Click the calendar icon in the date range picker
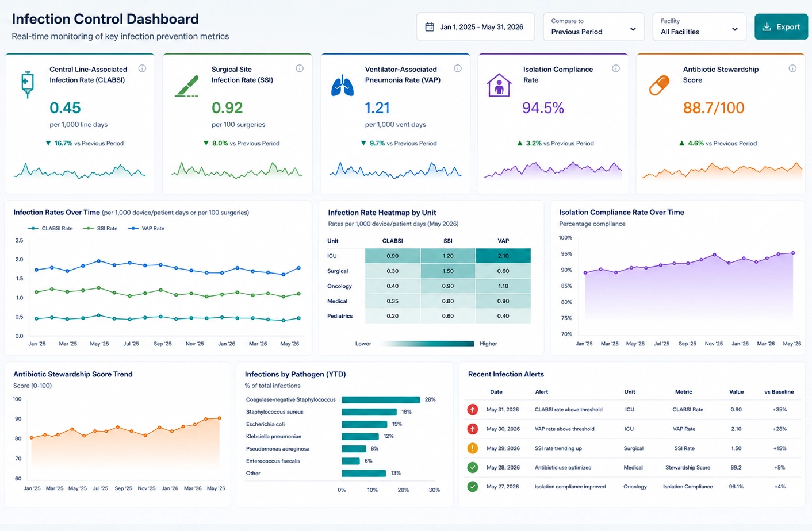 coord(429,27)
